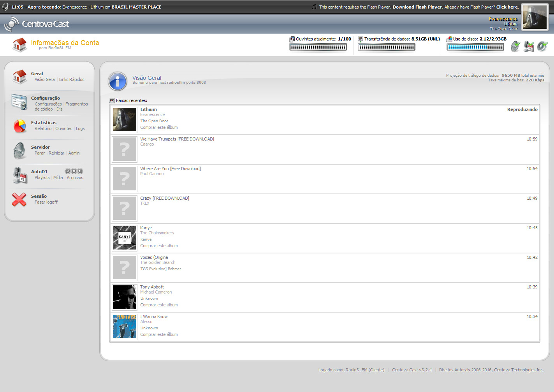Open Admin under Servidor
Viewport: 554px width, 392px height.
click(x=74, y=153)
